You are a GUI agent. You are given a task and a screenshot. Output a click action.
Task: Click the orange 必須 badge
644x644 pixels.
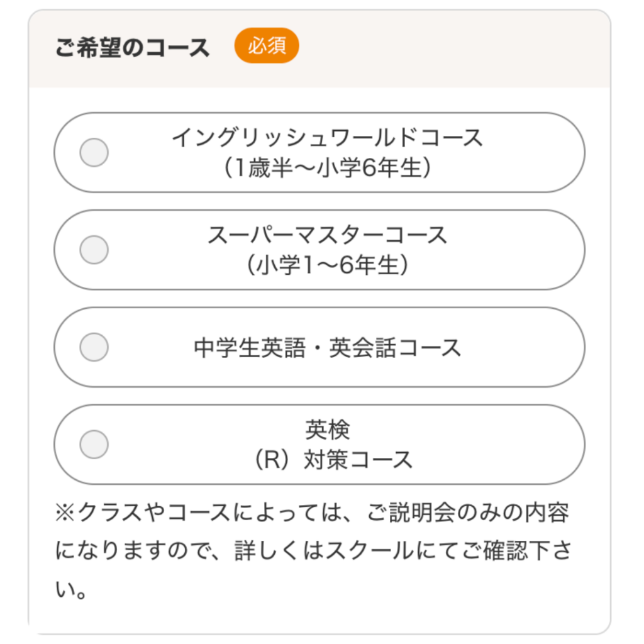(x=268, y=45)
